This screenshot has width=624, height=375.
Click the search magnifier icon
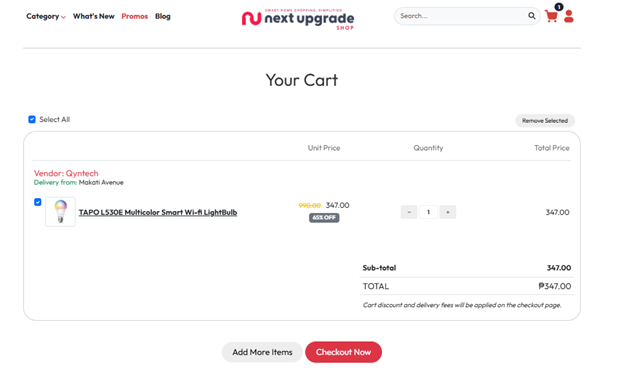coord(531,16)
